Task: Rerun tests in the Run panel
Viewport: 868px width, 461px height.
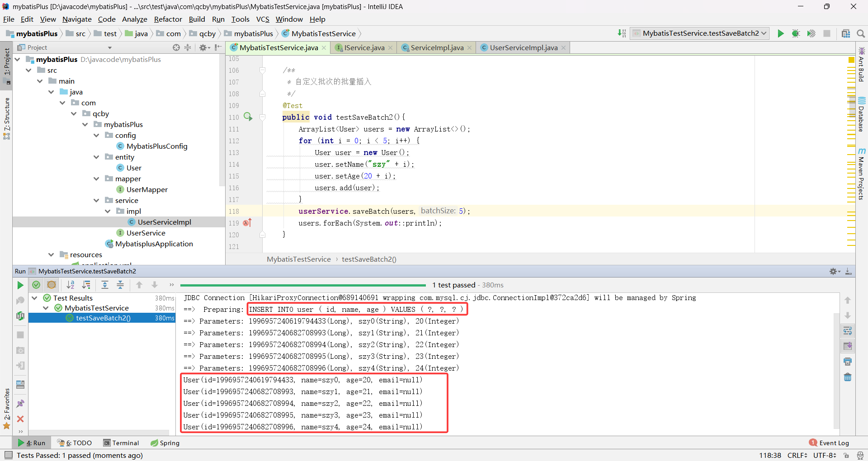Action: [20, 285]
